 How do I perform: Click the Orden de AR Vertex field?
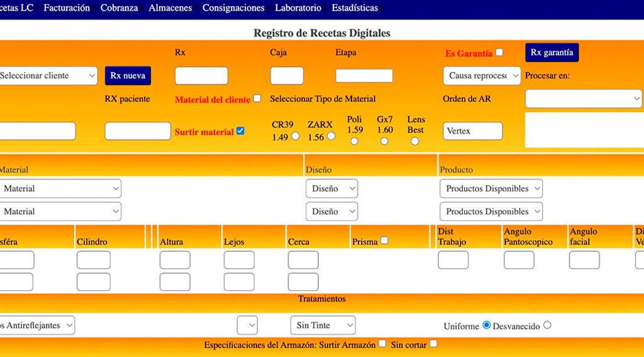pyautogui.click(x=472, y=131)
